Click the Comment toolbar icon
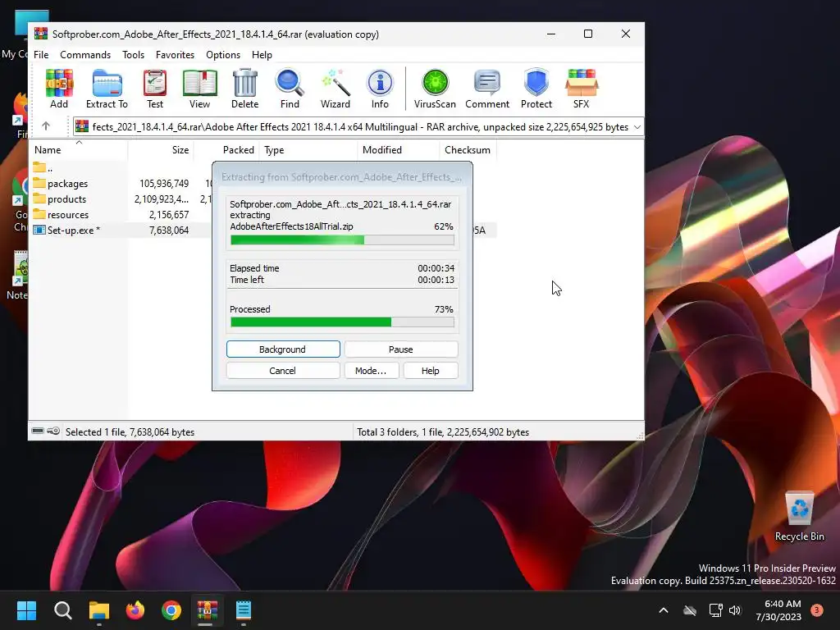The width and height of the screenshot is (840, 630). tap(487, 89)
